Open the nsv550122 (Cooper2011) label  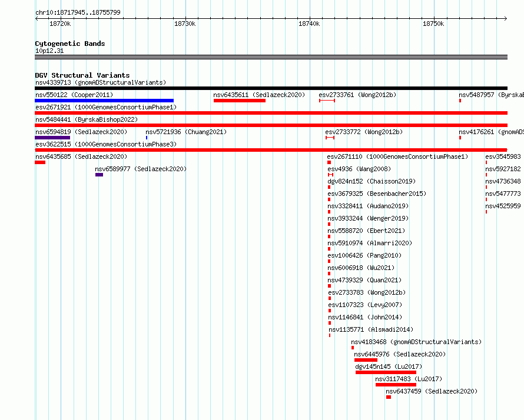point(74,95)
